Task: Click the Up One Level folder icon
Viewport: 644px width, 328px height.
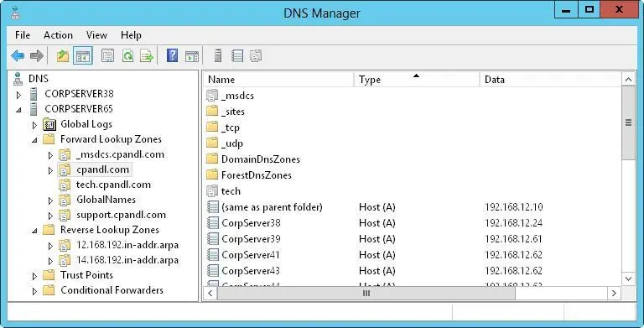Action: pyautogui.click(x=63, y=55)
